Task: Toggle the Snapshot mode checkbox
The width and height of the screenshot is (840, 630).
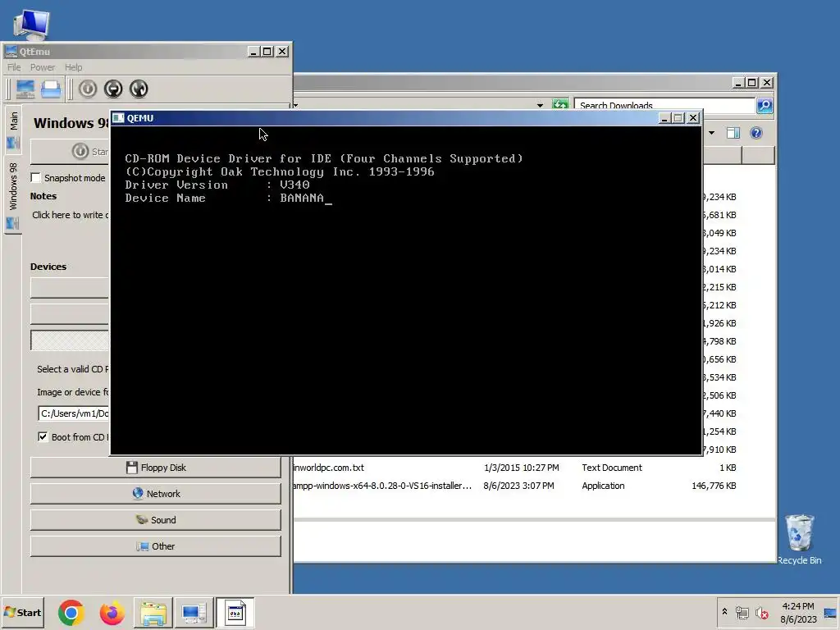Action: pos(36,178)
